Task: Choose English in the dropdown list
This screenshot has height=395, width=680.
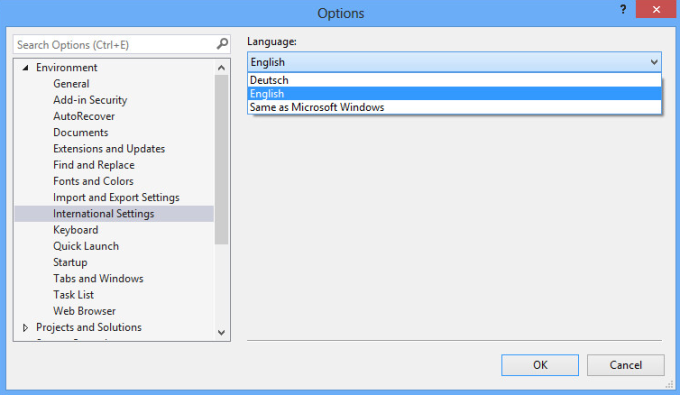Action: tap(454, 94)
